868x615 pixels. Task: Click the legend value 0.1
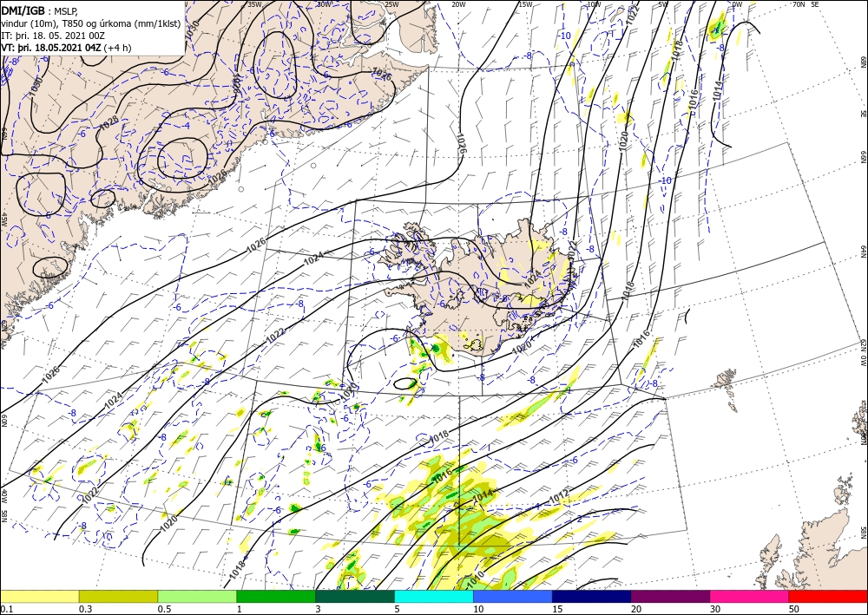(5, 609)
